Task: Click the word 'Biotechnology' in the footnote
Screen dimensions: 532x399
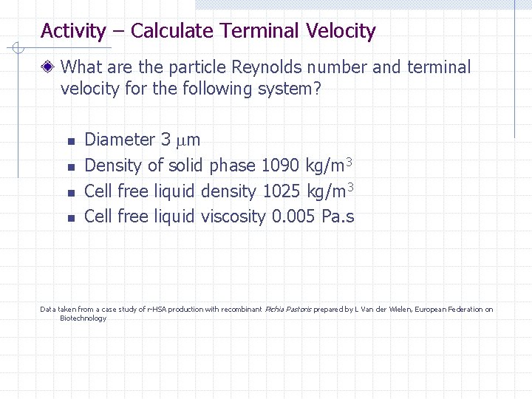Action: (x=83, y=318)
